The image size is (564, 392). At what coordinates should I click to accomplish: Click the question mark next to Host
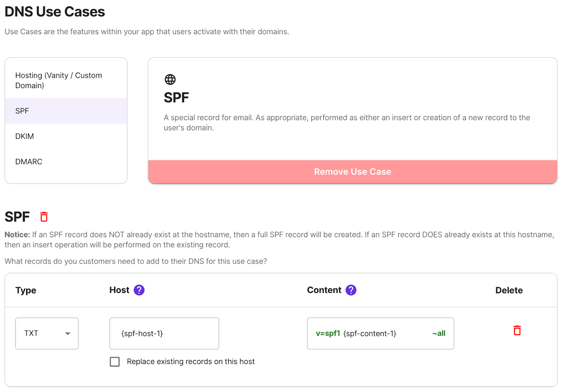139,290
